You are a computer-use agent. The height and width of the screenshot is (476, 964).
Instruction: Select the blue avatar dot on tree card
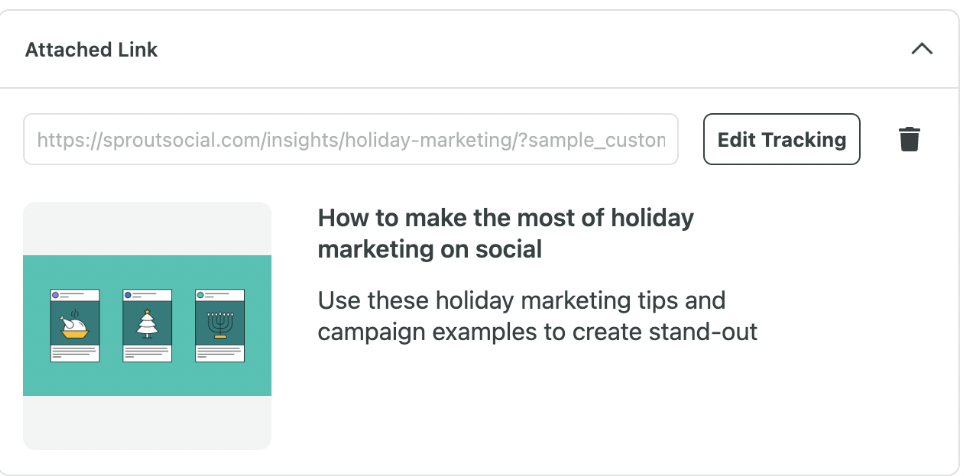coord(128,295)
